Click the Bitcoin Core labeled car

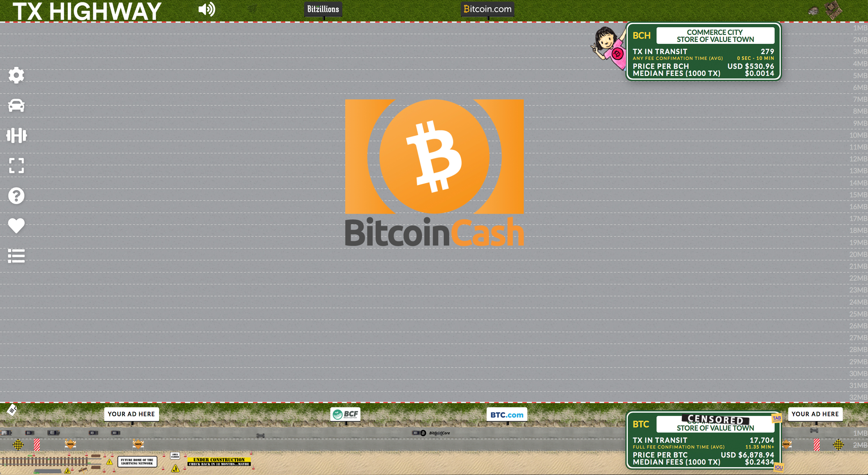point(431,433)
